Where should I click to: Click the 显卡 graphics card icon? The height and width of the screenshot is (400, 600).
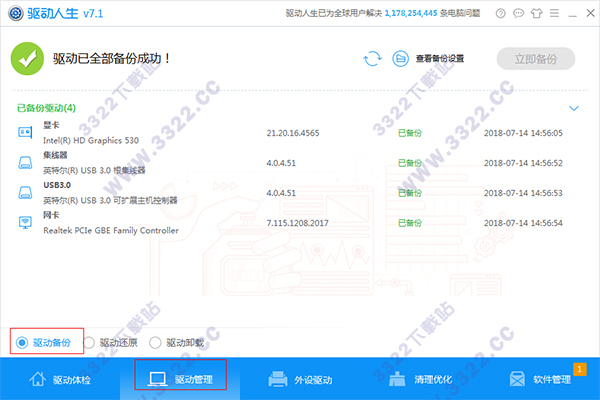pos(25,132)
